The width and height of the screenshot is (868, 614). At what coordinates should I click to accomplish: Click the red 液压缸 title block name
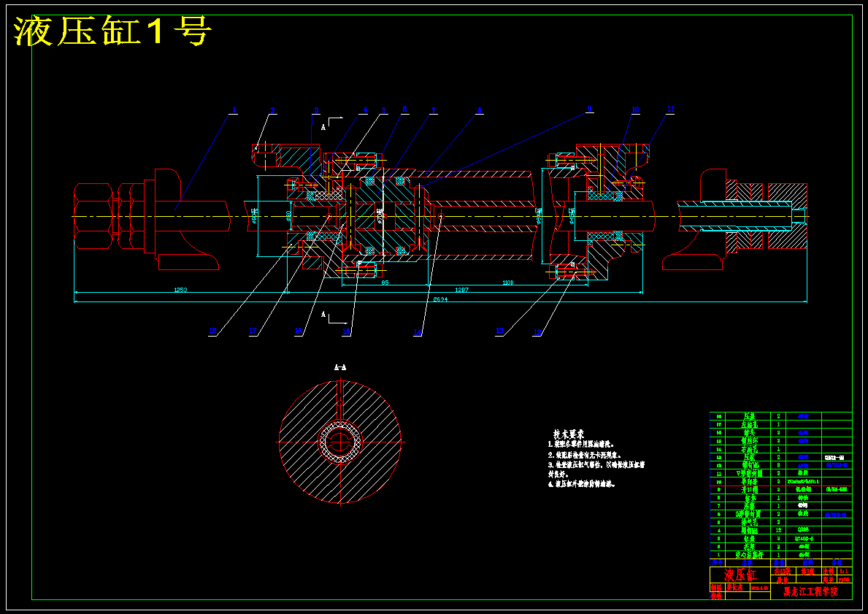coord(740,575)
